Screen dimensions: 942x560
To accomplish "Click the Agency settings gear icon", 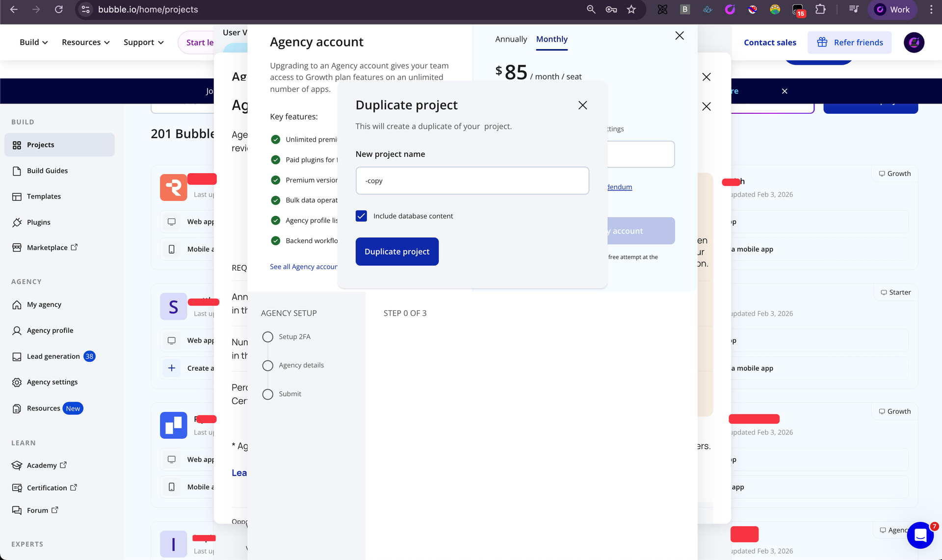I will (17, 382).
